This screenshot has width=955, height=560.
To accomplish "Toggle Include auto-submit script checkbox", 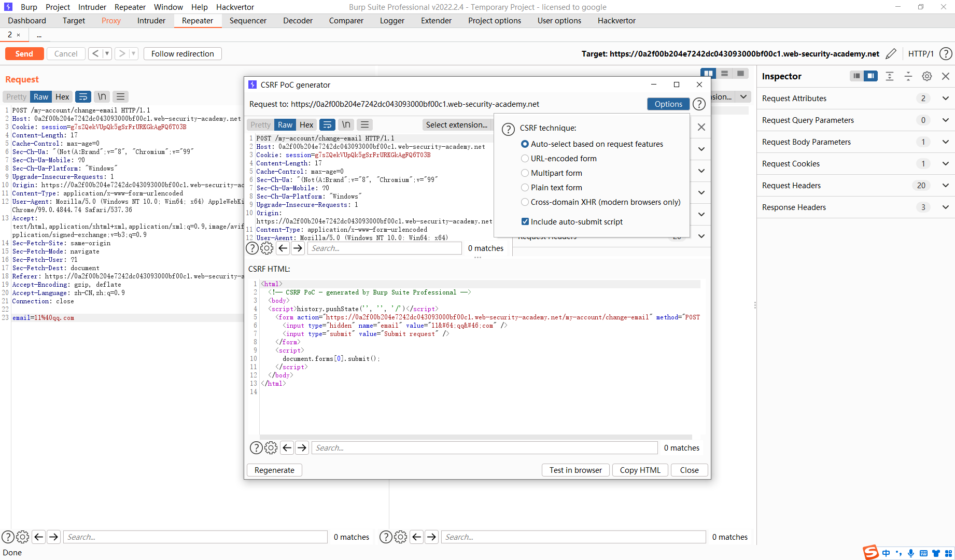I will click(x=571, y=221).
